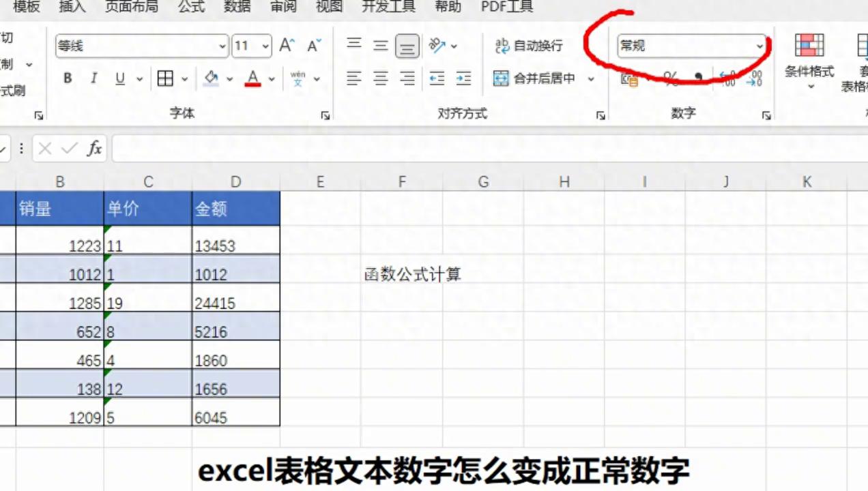Expand font color dropdown arrow
The width and height of the screenshot is (868, 491).
272,79
